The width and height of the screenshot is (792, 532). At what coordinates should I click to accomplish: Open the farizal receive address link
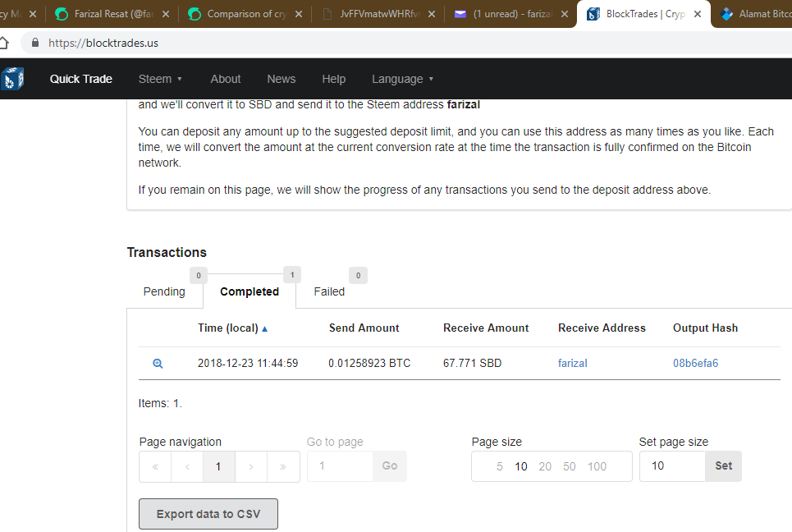(x=572, y=363)
